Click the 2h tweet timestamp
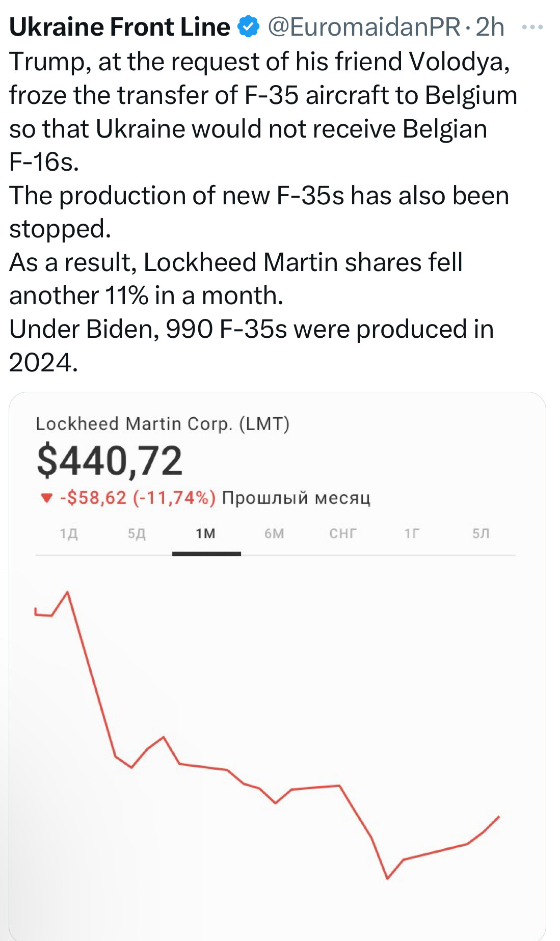 point(490,27)
